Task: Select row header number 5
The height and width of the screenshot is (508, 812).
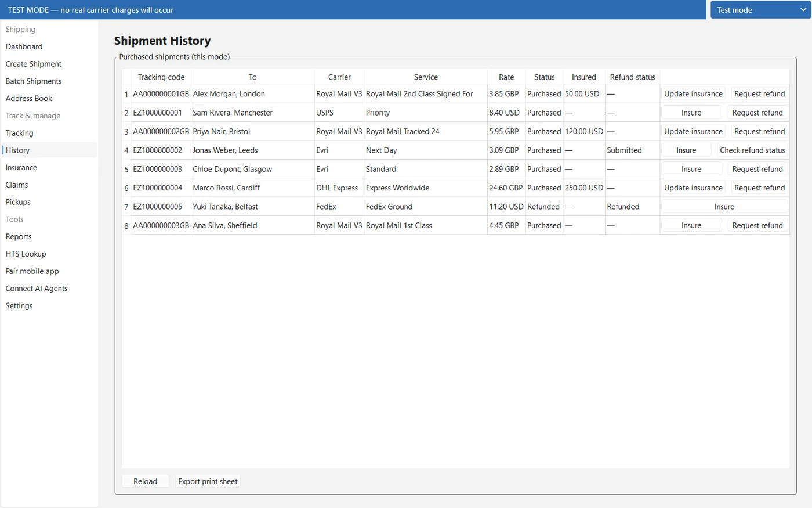Action: pos(126,169)
